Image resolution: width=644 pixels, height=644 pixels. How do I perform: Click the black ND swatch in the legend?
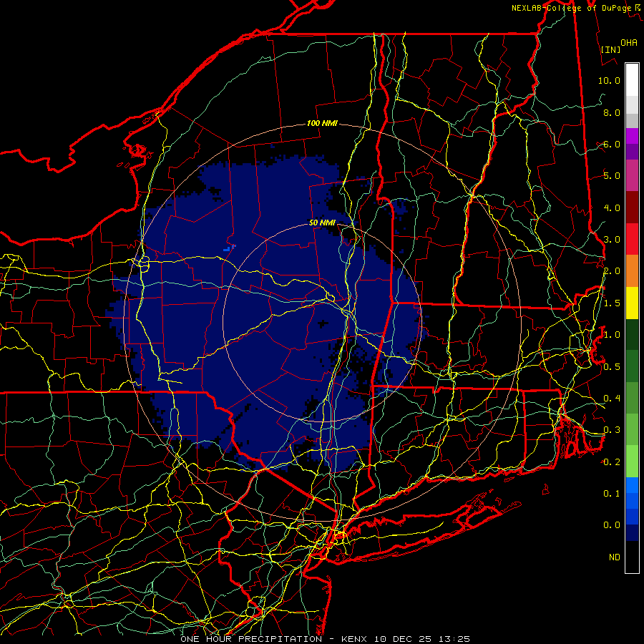(632, 557)
